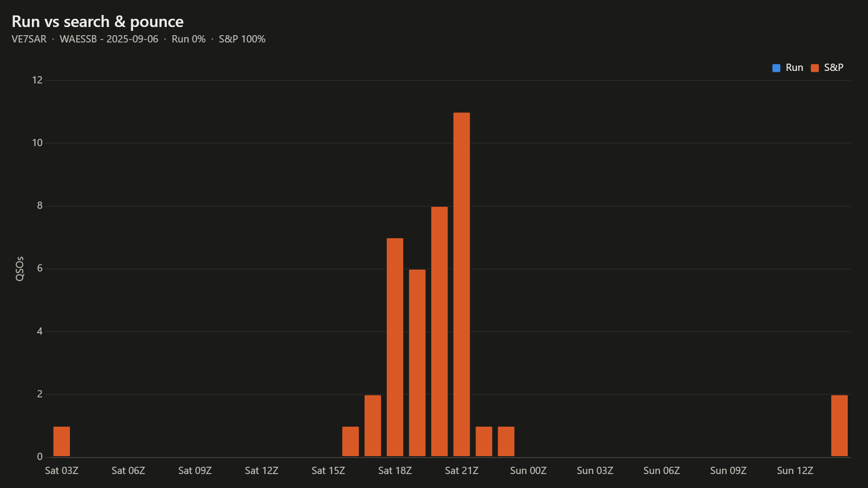Click the 1-QSO bar at Sat 23Z
868x488 pixels.
[x=506, y=441]
